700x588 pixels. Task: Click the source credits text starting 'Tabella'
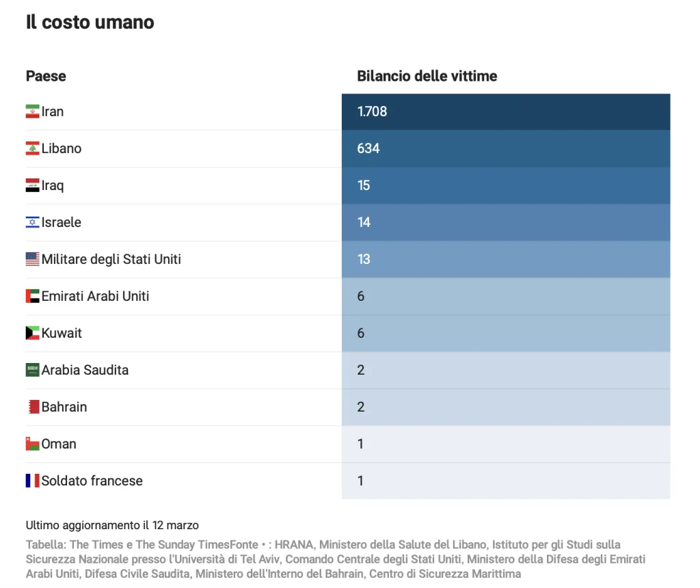click(335, 559)
